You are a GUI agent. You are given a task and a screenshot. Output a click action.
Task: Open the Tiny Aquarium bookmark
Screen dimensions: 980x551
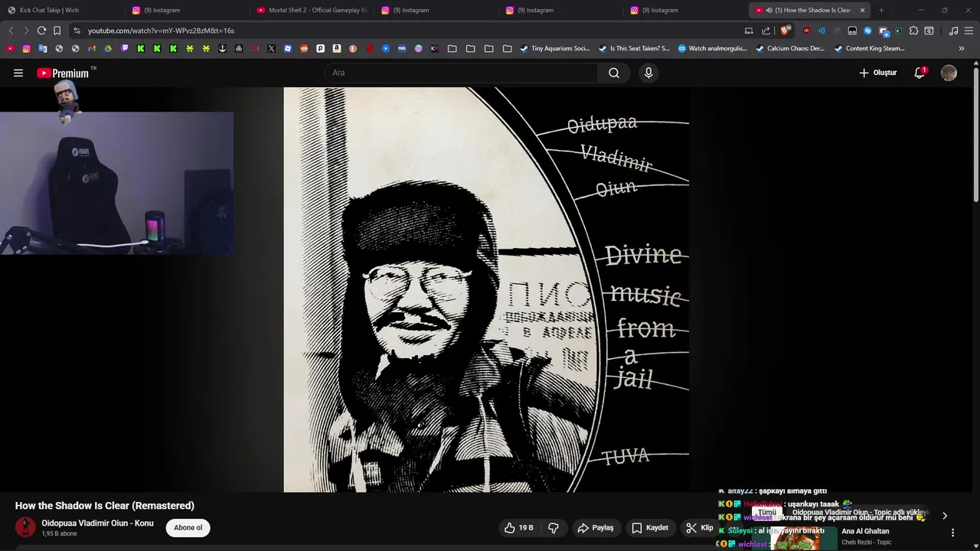pos(555,48)
